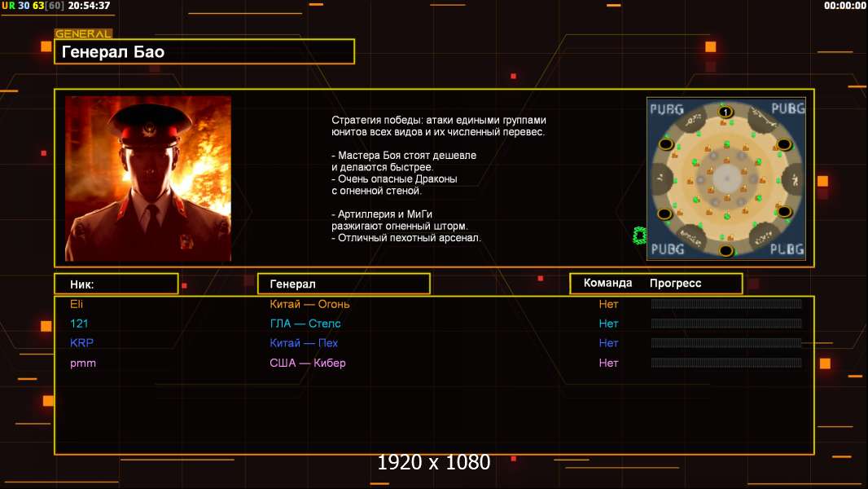Image resolution: width=868 pixels, height=489 pixels.
Task: Click team value 'Нет' in pmm's row
Action: coord(608,363)
